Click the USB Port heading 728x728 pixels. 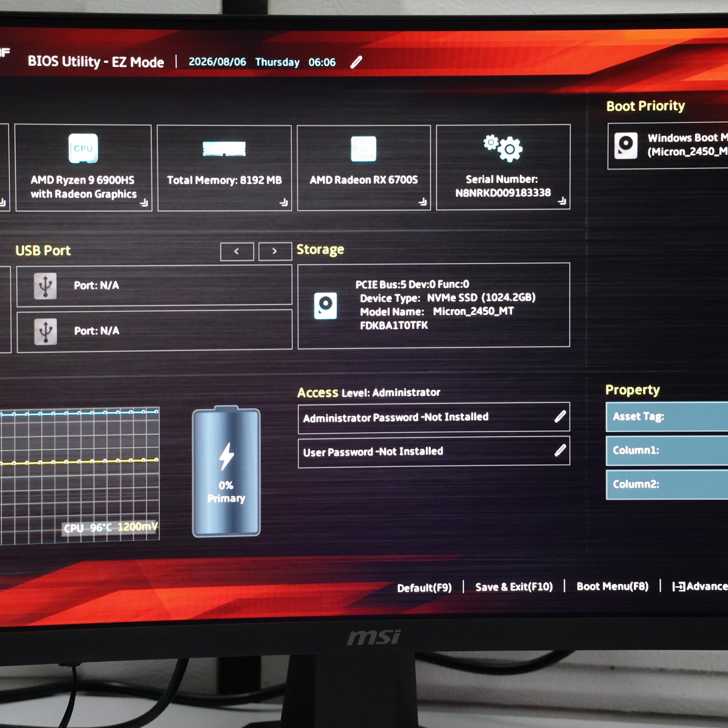point(43,251)
